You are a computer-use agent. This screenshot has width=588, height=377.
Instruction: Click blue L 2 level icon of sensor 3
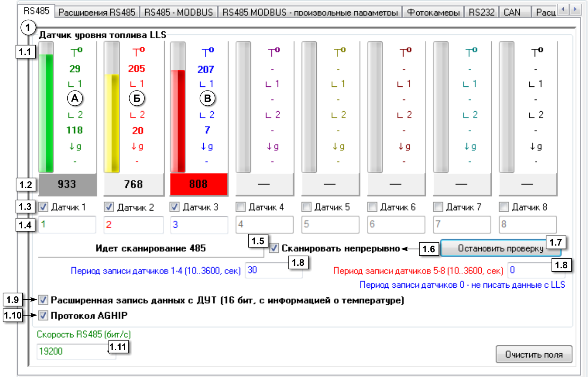(207, 115)
